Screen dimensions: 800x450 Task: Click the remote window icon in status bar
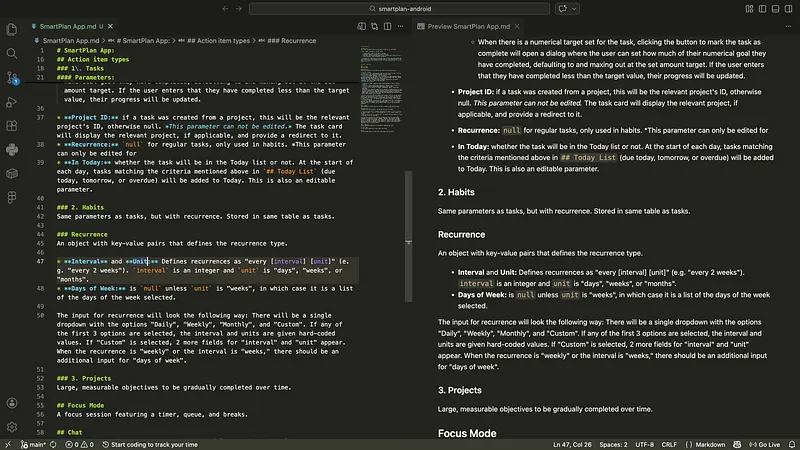(x=6, y=443)
